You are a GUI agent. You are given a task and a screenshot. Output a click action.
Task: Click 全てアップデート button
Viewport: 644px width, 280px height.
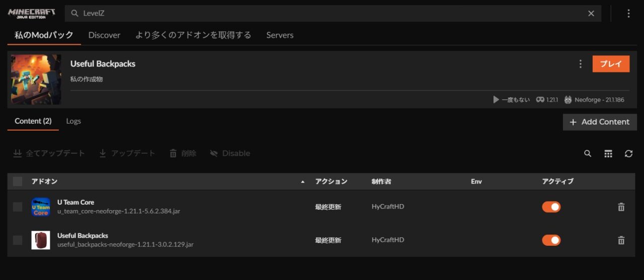click(x=49, y=153)
